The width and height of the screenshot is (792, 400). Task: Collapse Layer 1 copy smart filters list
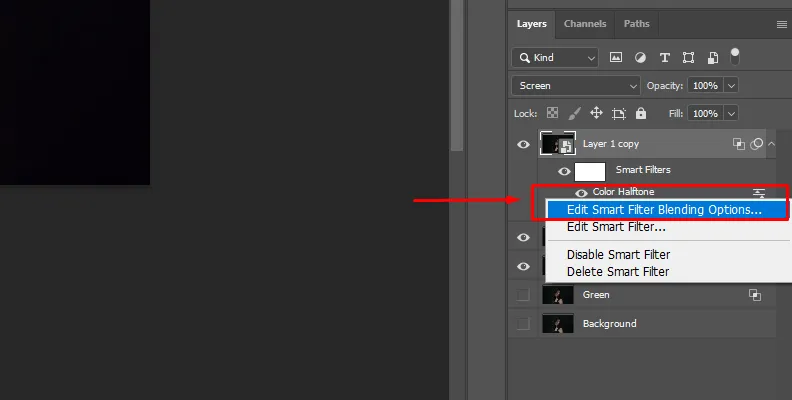pos(771,144)
